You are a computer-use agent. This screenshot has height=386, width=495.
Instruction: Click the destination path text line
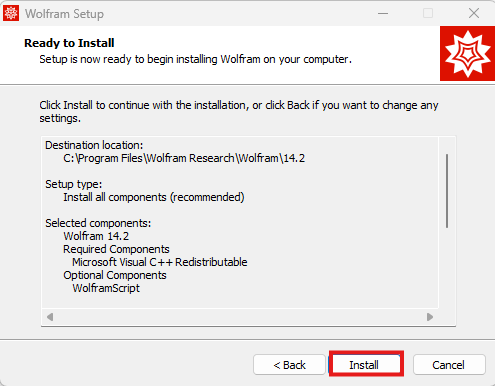pos(184,158)
